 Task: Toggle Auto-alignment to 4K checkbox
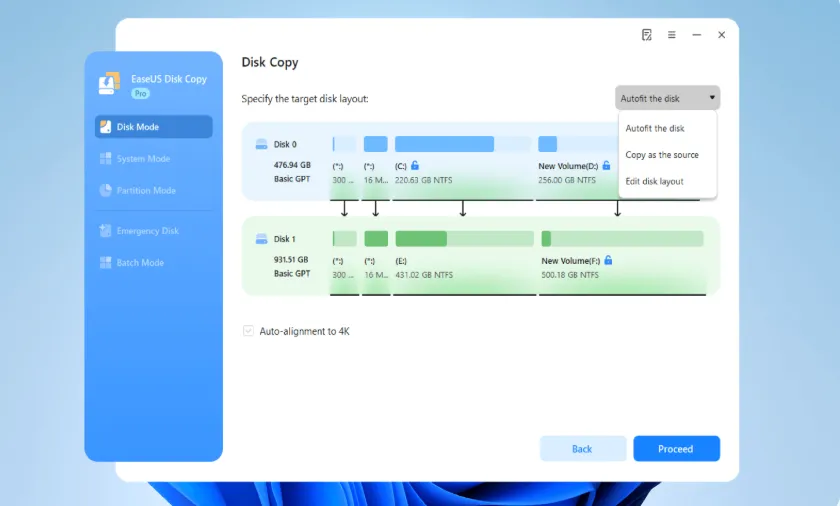coord(248,331)
